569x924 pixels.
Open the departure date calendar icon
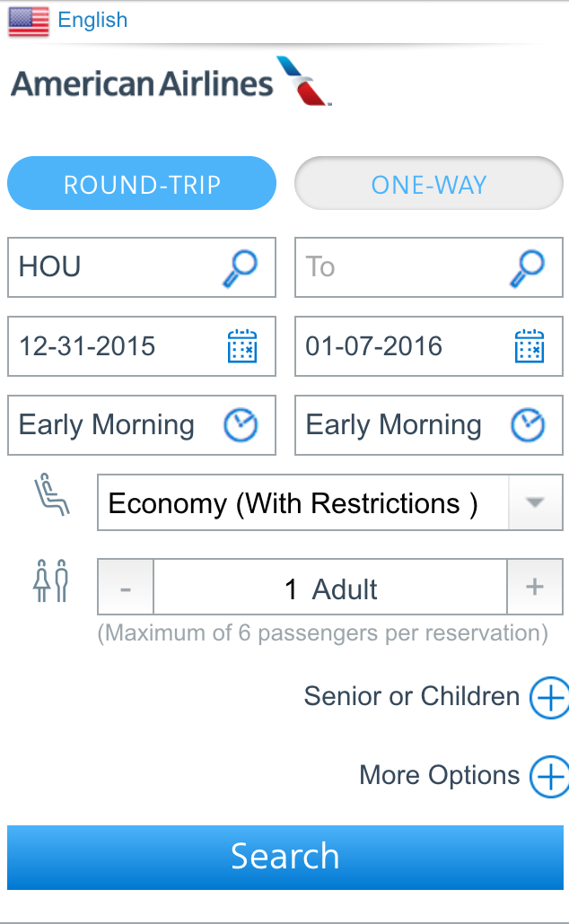[241, 346]
